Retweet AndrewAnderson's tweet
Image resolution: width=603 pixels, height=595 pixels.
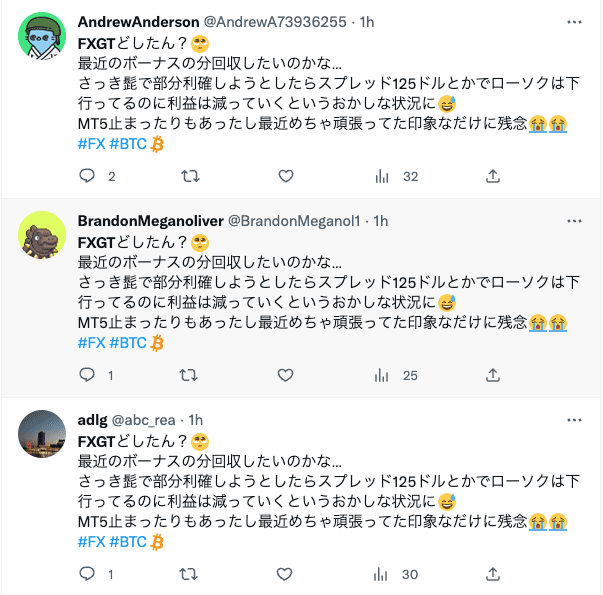tap(187, 177)
